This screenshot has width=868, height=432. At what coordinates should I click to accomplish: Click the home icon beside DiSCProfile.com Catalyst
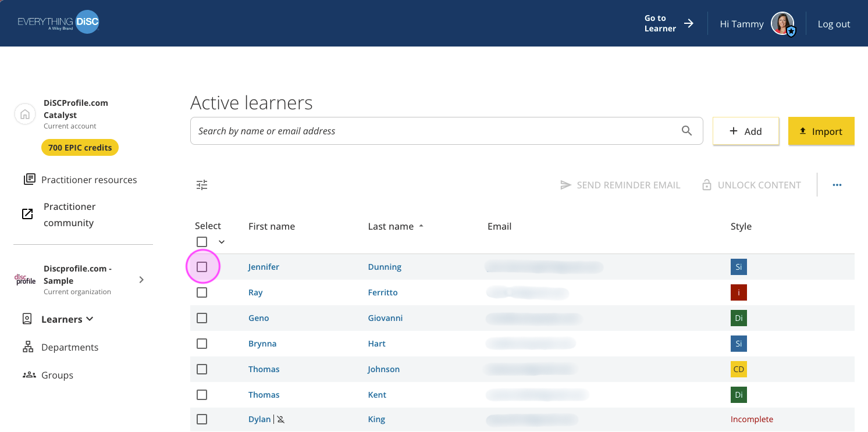tap(25, 114)
